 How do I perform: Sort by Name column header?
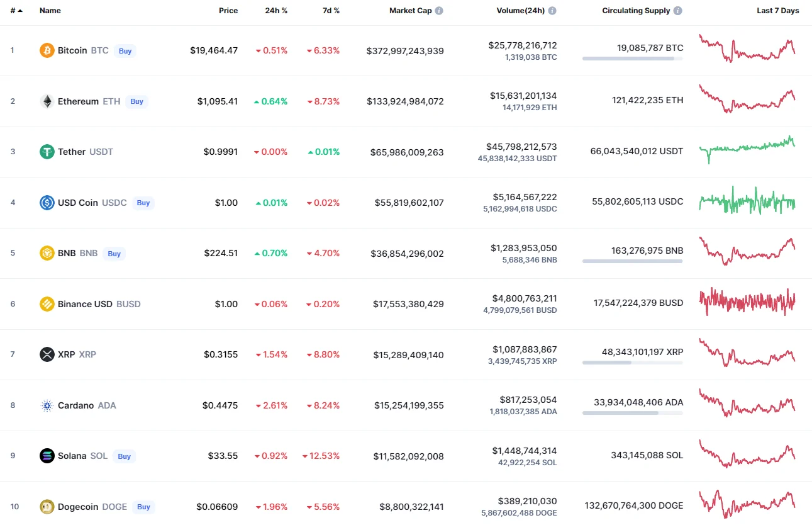pyautogui.click(x=50, y=11)
